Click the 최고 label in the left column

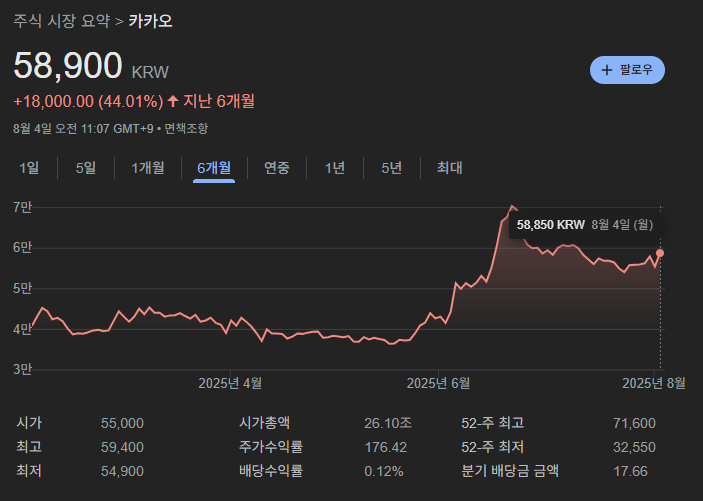pos(29,447)
